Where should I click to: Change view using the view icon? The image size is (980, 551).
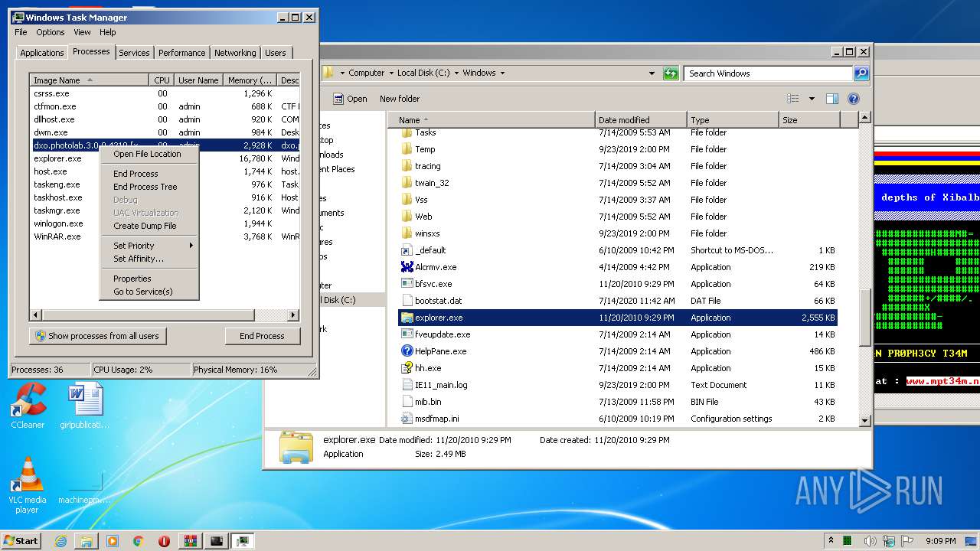coord(793,99)
